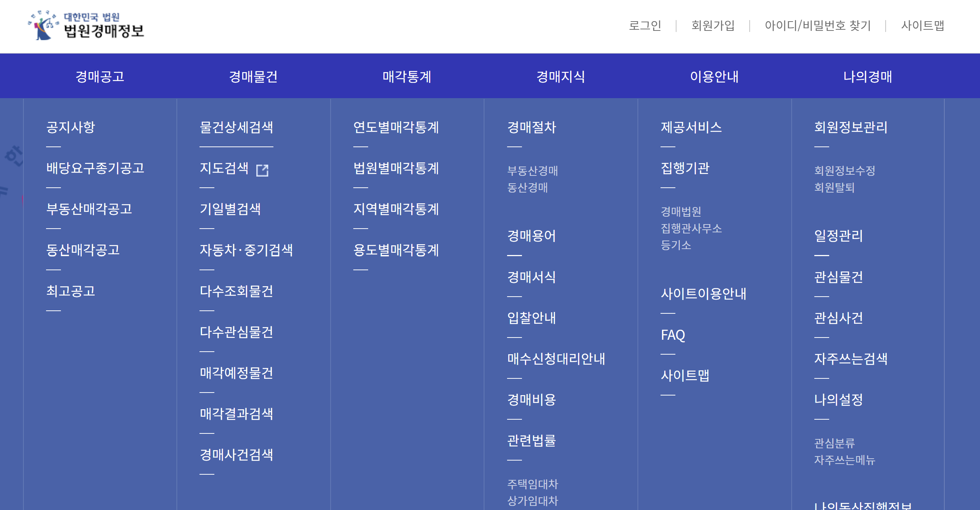Open 지역별매각통계 submenu item

pos(396,209)
